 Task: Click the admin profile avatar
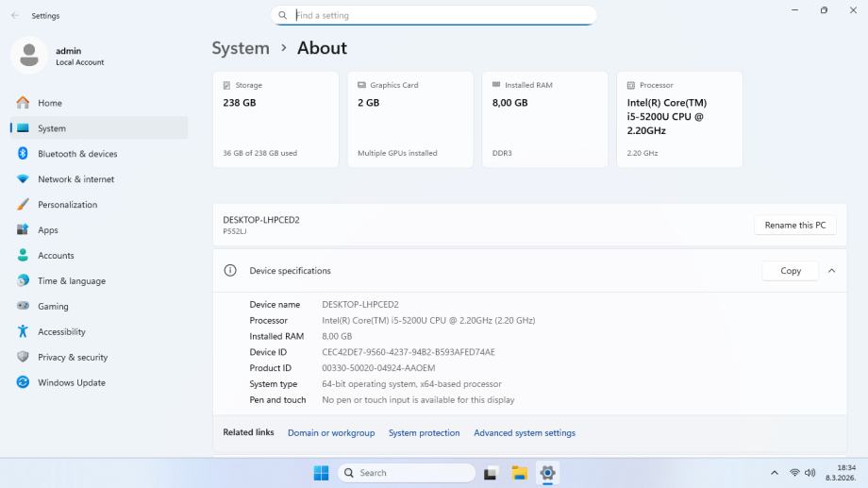[x=29, y=56]
